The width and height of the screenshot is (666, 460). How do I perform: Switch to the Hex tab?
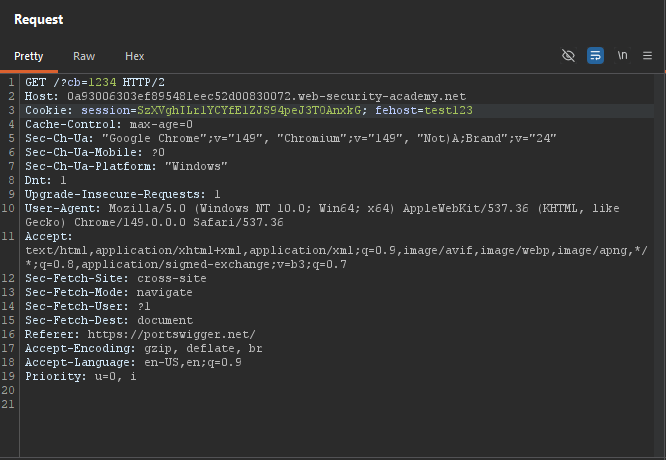135,56
